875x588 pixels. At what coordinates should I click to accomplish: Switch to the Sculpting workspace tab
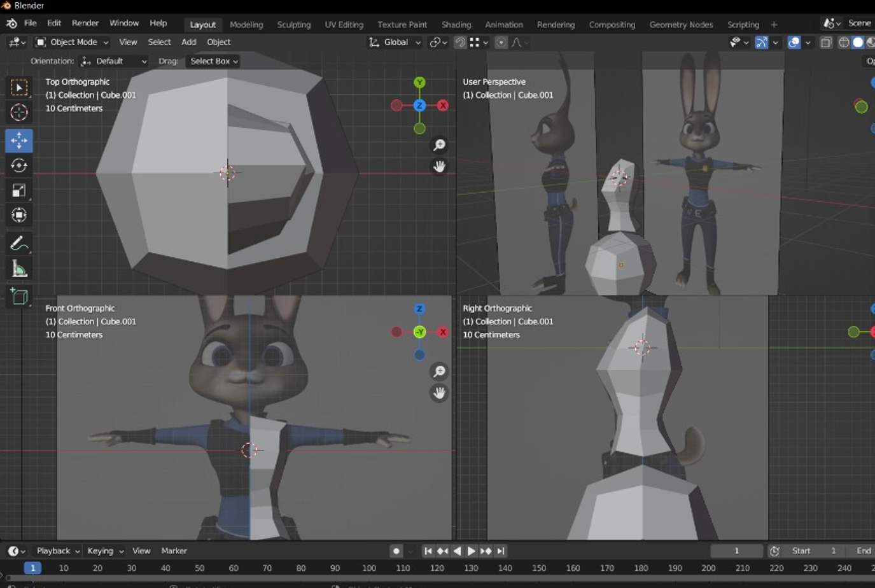(294, 24)
